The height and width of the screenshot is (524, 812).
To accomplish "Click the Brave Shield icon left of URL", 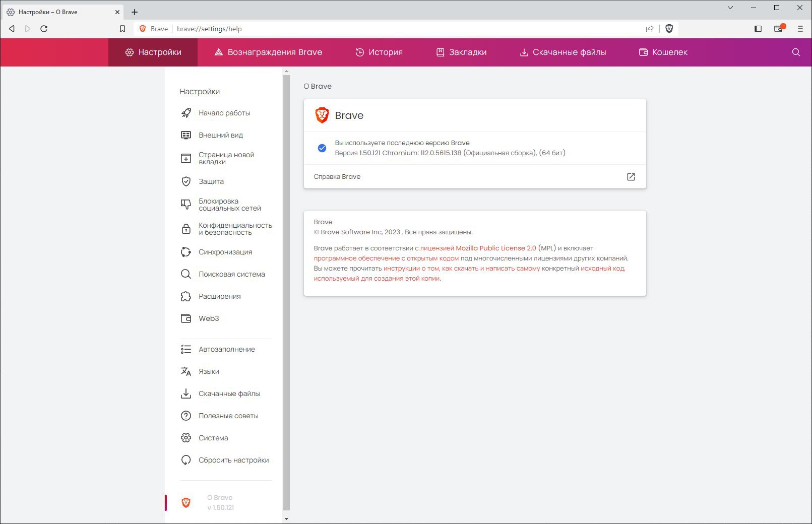I will click(x=143, y=29).
